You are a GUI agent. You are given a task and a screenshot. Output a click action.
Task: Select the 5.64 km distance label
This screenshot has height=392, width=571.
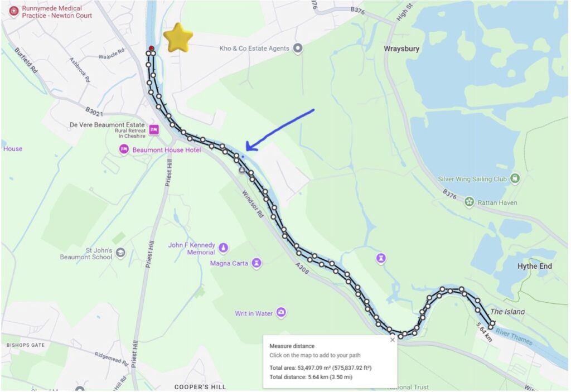[484, 332]
